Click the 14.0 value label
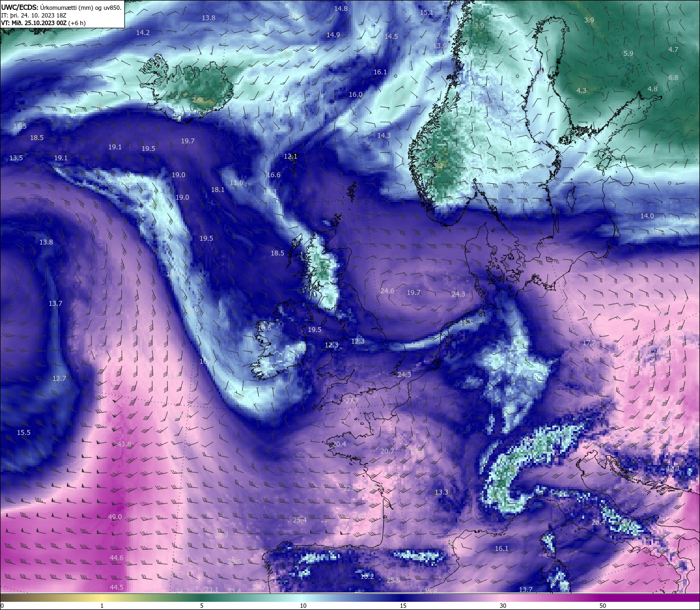Viewport: 700px width, 610px height. pos(647,216)
